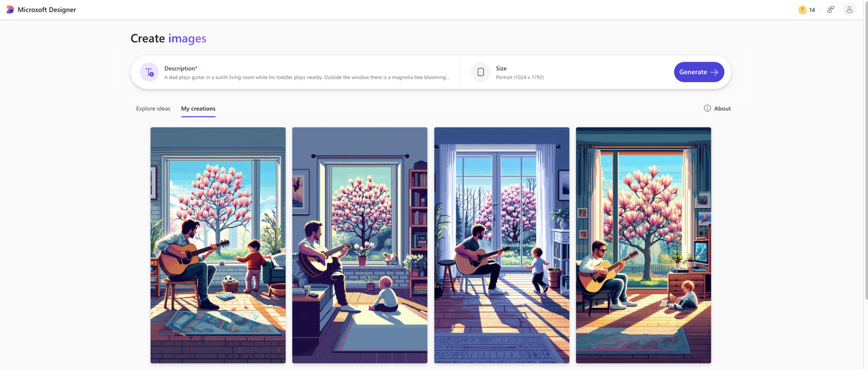This screenshot has height=369, width=868.
Task: Click the share connections icon in header
Action: 831,9
